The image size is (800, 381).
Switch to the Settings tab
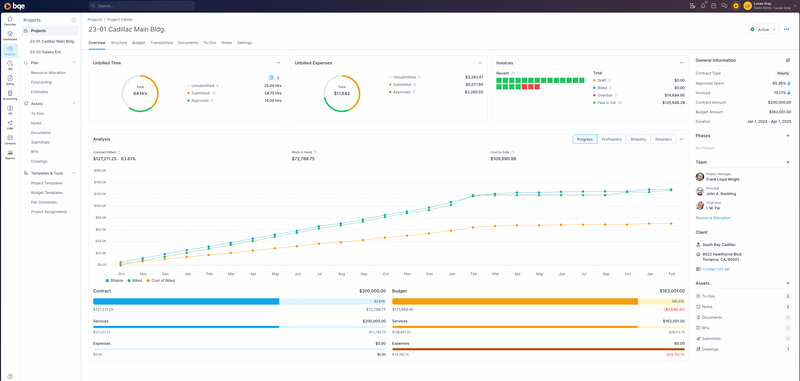[244, 43]
